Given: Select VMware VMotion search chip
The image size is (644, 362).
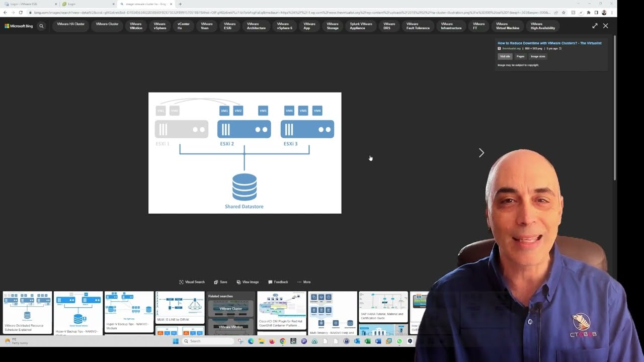Looking at the screenshot, I should pos(136,26).
